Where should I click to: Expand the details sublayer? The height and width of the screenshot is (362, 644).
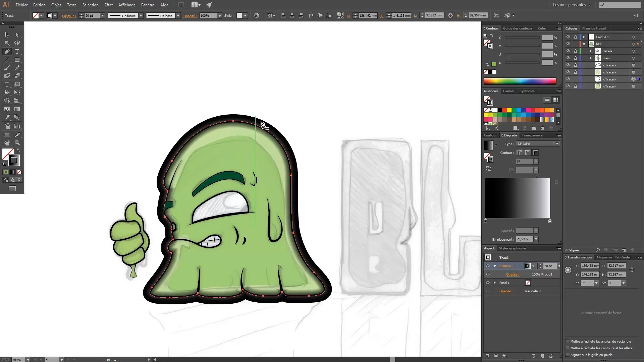[x=591, y=51]
